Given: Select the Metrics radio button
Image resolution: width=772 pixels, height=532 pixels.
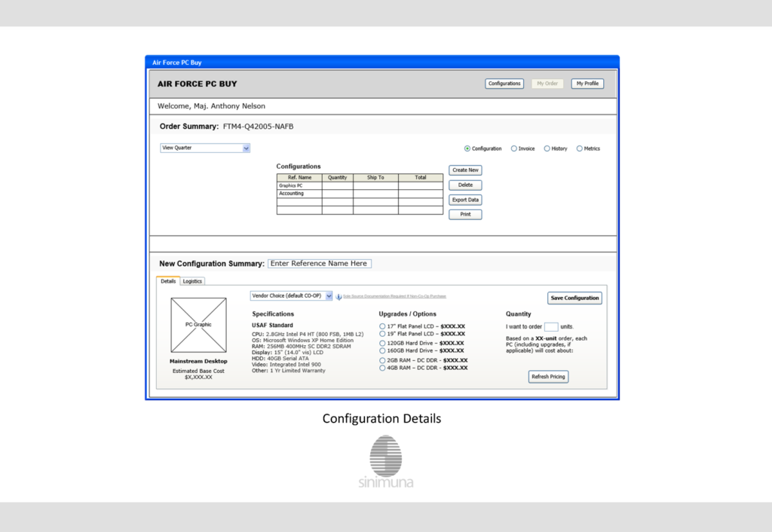Looking at the screenshot, I should click(x=580, y=148).
